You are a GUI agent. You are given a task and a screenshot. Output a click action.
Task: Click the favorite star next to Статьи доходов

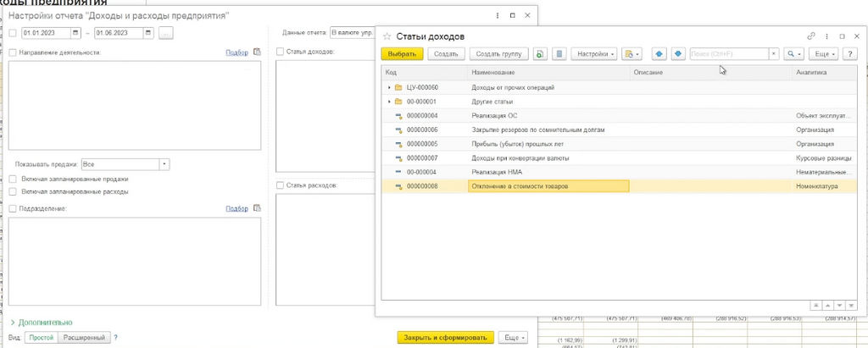tap(387, 36)
